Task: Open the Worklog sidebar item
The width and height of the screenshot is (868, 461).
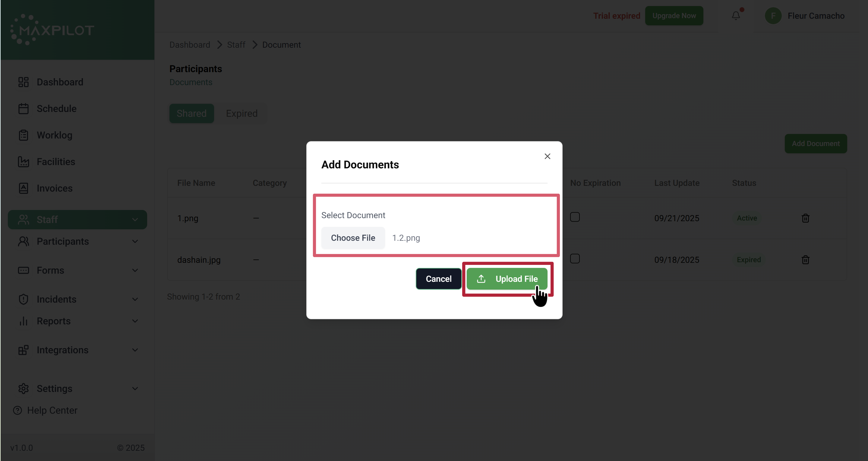Action: click(x=54, y=135)
